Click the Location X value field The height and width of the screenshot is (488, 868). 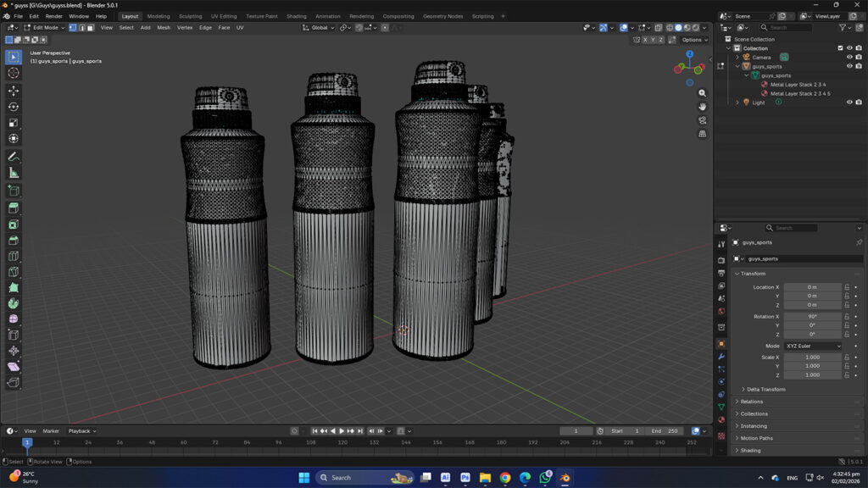[x=812, y=287]
